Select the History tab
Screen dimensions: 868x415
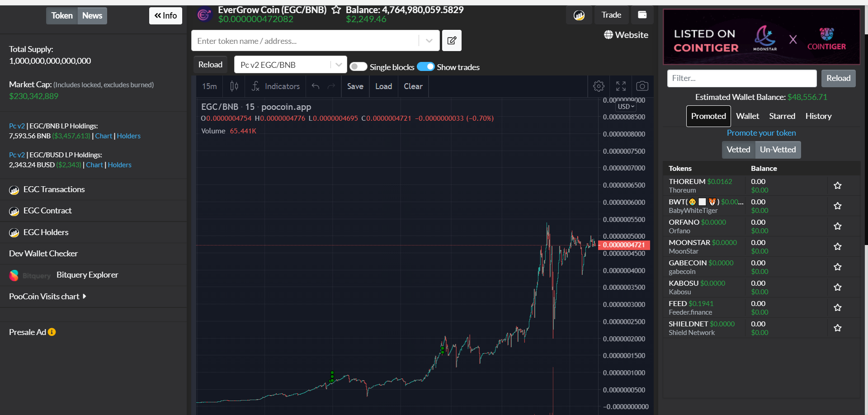(818, 116)
